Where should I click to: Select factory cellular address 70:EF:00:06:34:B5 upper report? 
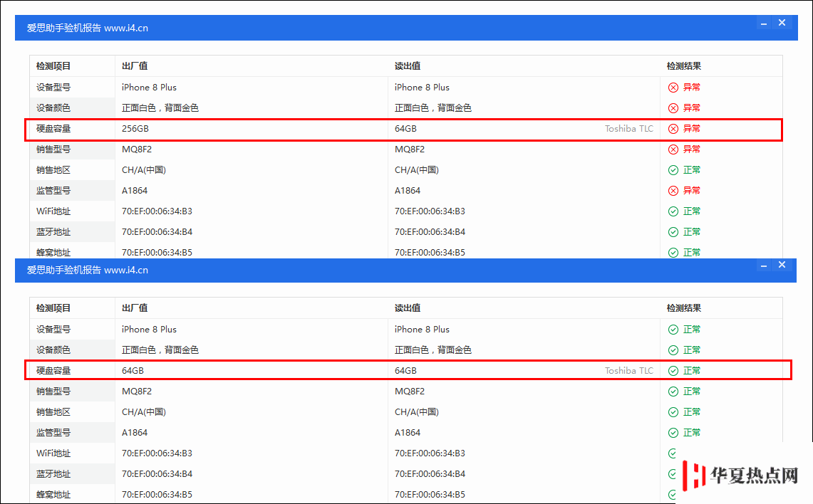click(157, 253)
